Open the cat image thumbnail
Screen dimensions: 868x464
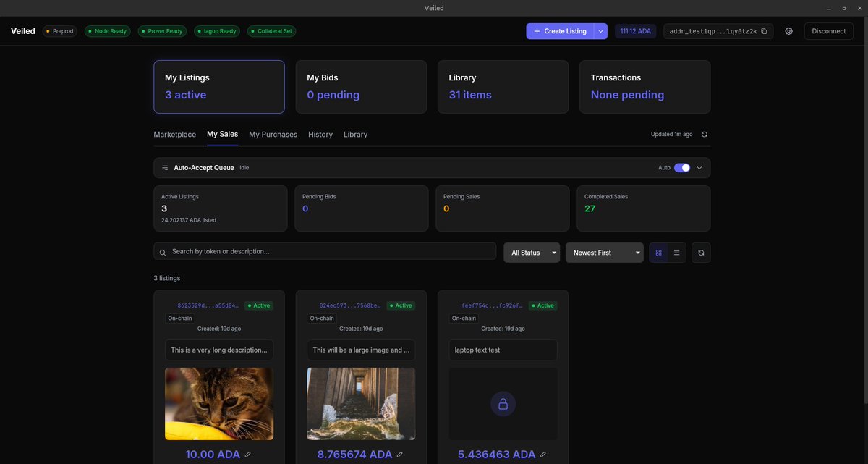point(219,404)
